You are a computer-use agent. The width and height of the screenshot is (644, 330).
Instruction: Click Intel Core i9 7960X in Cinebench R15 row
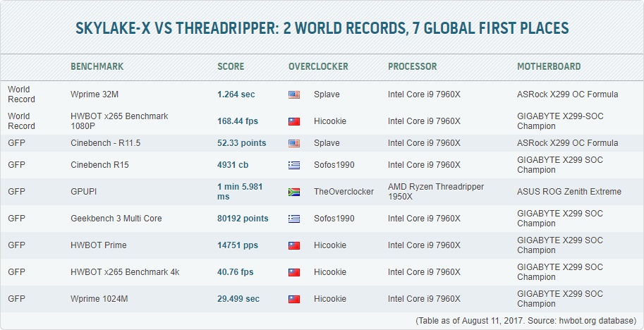[x=424, y=165]
